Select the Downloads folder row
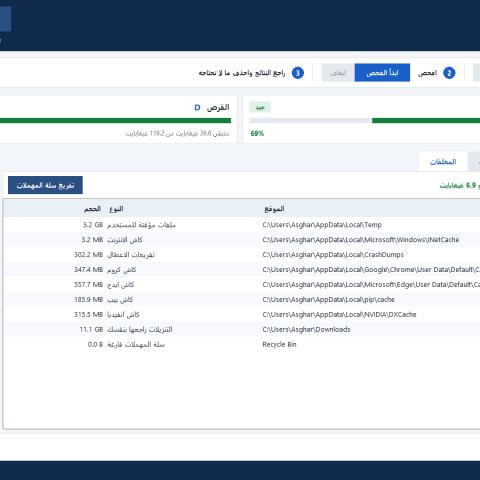The width and height of the screenshot is (480, 480). click(242, 330)
